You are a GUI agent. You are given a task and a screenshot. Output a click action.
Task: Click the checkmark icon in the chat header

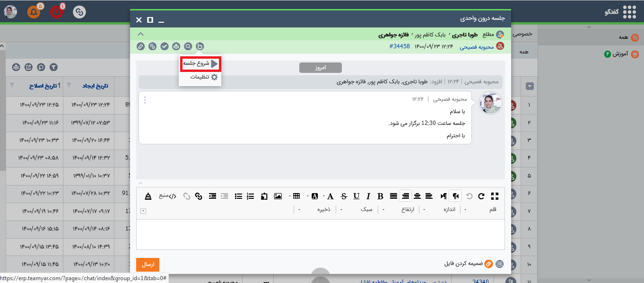tap(164, 46)
